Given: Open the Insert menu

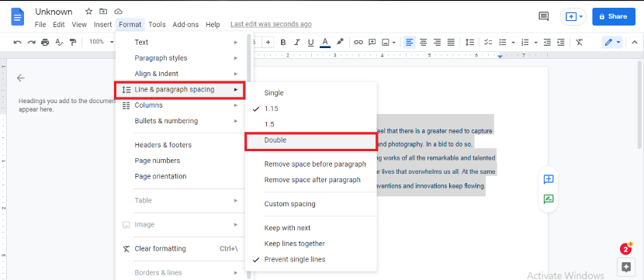Looking at the screenshot, I should [102, 25].
